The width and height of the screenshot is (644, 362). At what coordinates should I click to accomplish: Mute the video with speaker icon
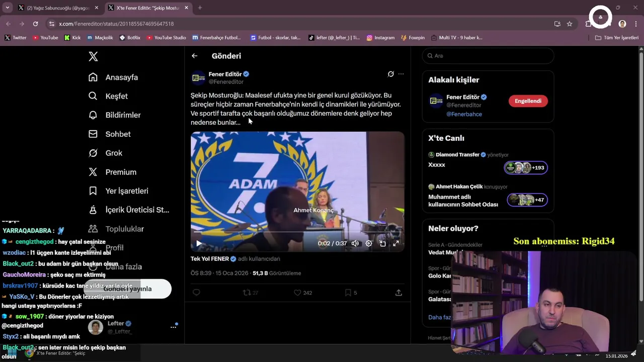(x=355, y=243)
